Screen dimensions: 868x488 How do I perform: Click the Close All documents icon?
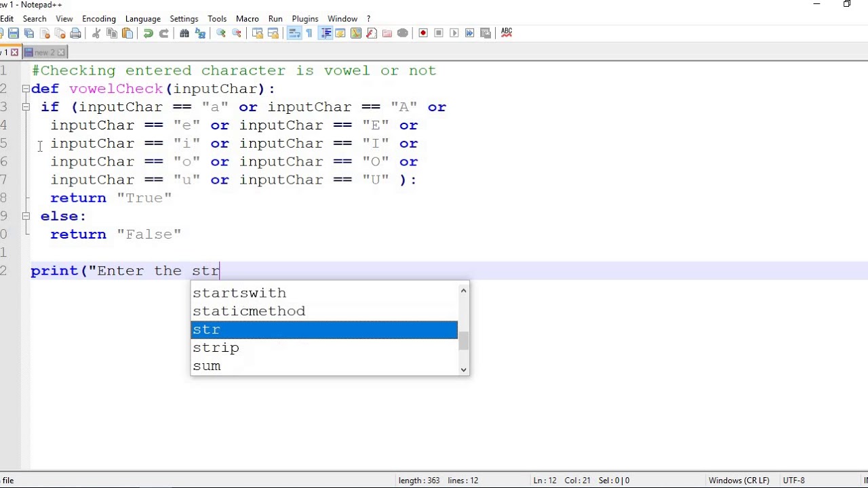click(60, 33)
